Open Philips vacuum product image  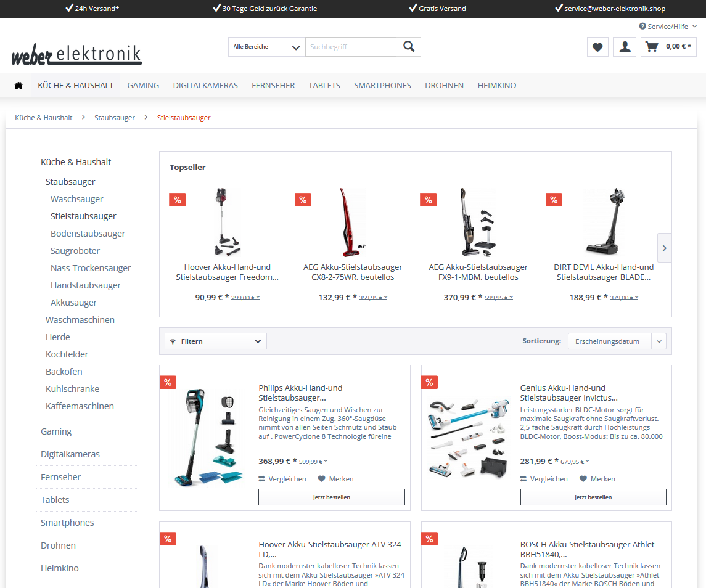pyautogui.click(x=208, y=438)
